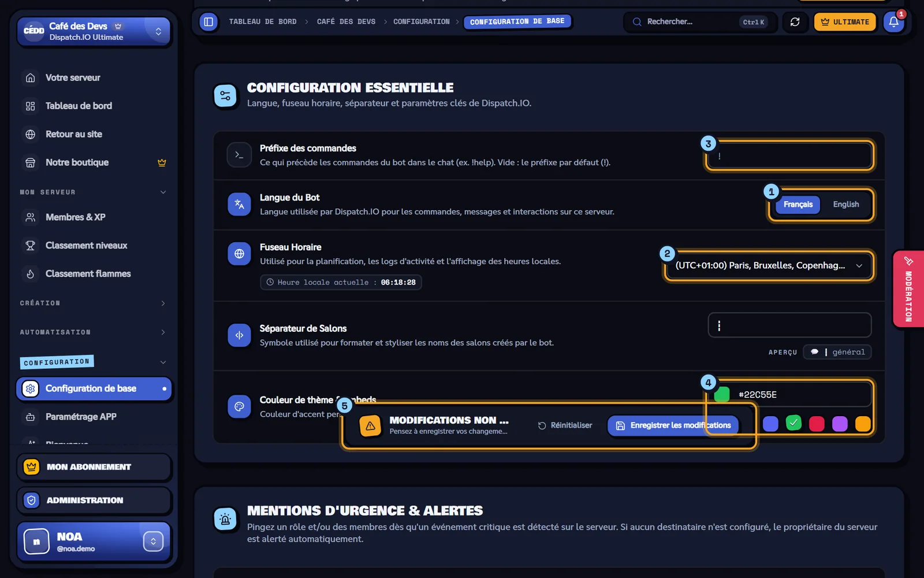
Task: Click Enregistrer les modifications button
Action: point(673,425)
